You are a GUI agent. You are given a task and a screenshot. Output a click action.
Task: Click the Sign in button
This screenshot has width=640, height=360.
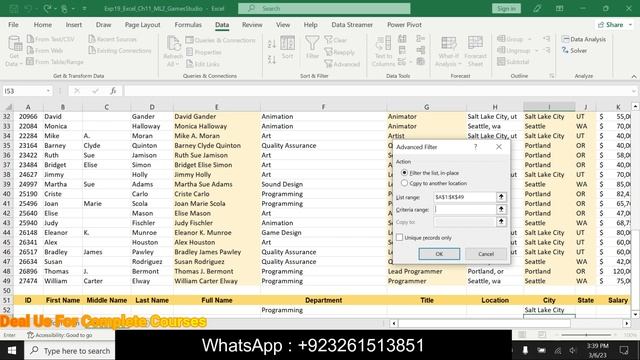point(506,9)
